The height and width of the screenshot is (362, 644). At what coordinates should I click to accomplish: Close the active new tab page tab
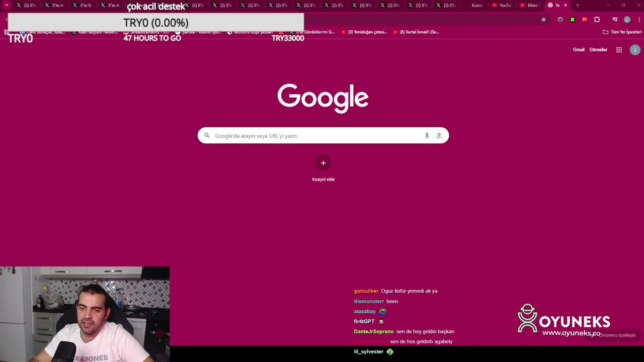(x=566, y=5)
